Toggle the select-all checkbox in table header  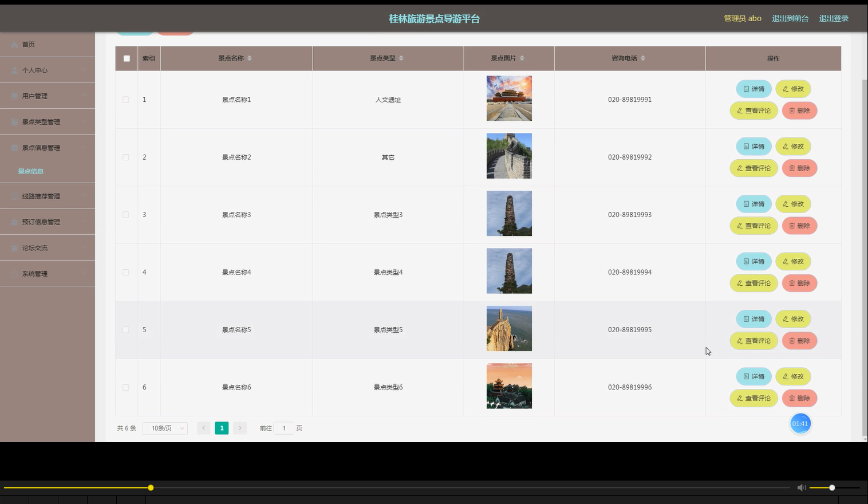click(126, 58)
